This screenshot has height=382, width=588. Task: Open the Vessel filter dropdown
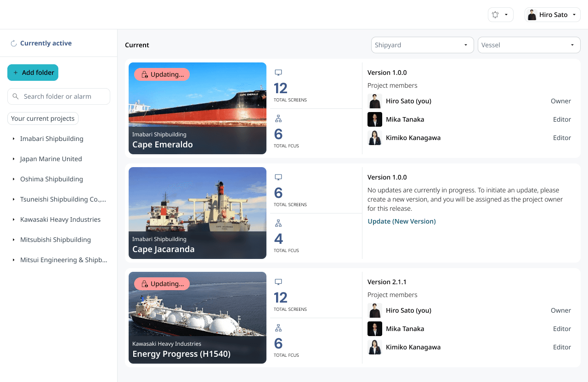(x=529, y=45)
